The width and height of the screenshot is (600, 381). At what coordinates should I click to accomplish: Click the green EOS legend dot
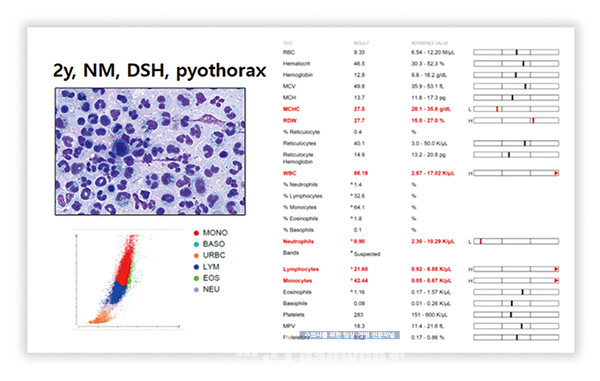pos(196,278)
